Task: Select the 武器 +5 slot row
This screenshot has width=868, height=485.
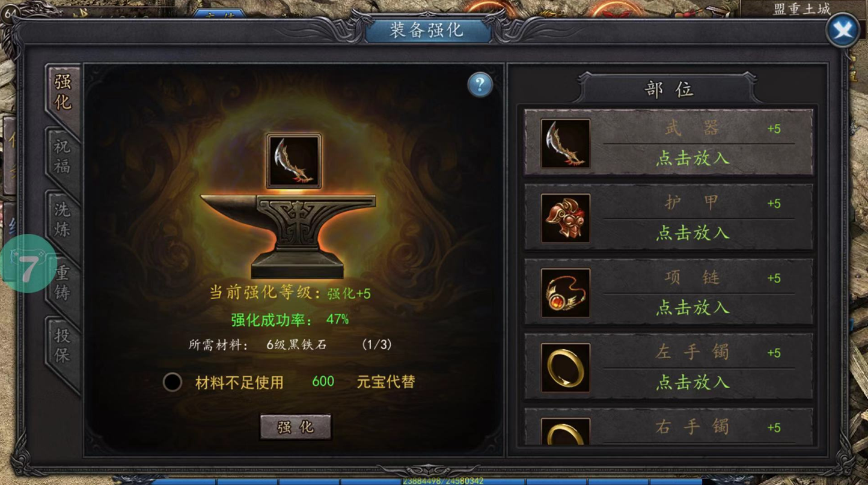Action: click(669, 142)
